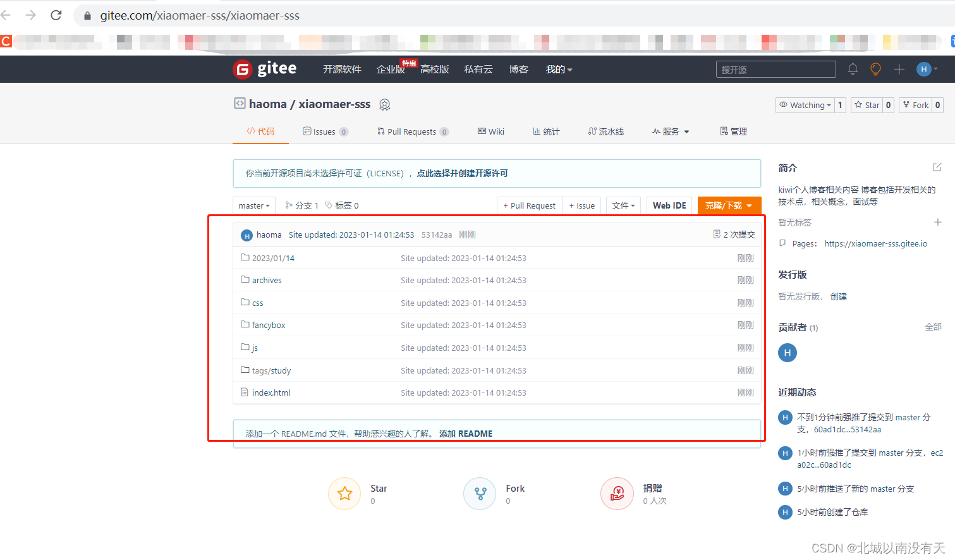Click the Watching count 1

pos(840,105)
